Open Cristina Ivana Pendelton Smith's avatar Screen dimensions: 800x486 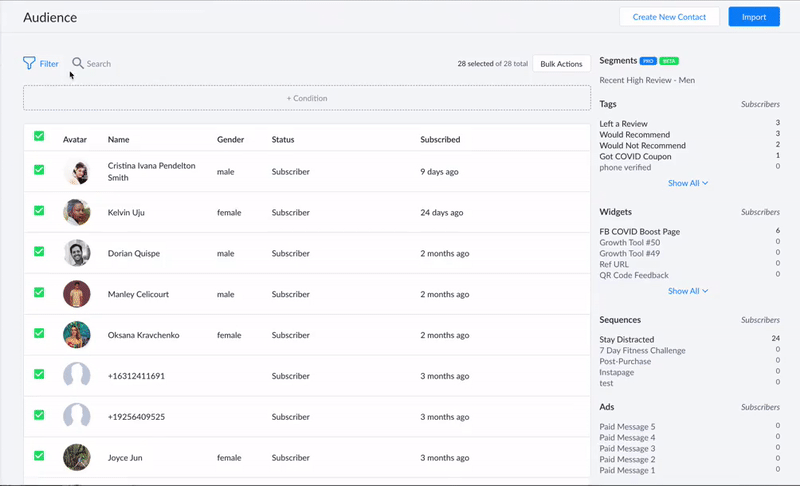coord(77,171)
